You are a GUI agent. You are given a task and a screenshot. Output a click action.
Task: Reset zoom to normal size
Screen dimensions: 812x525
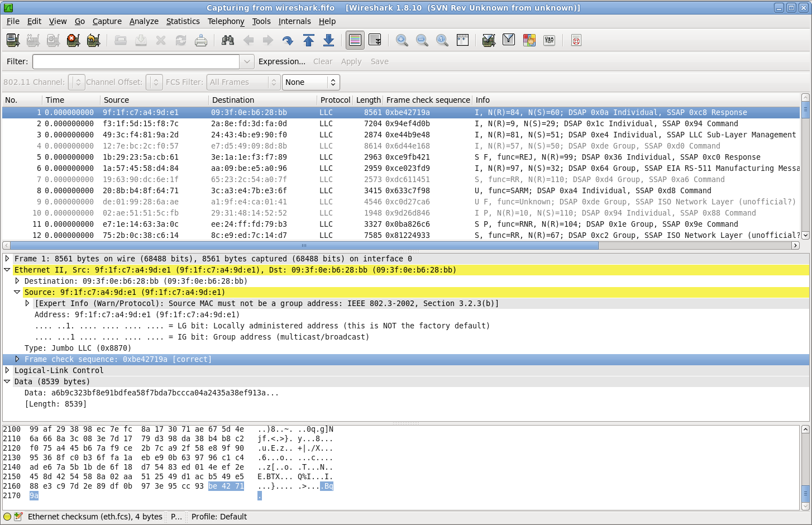(x=442, y=40)
